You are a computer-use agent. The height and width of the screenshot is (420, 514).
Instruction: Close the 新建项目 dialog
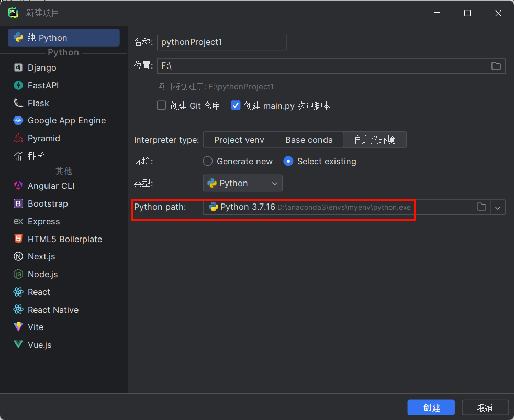pyautogui.click(x=498, y=13)
